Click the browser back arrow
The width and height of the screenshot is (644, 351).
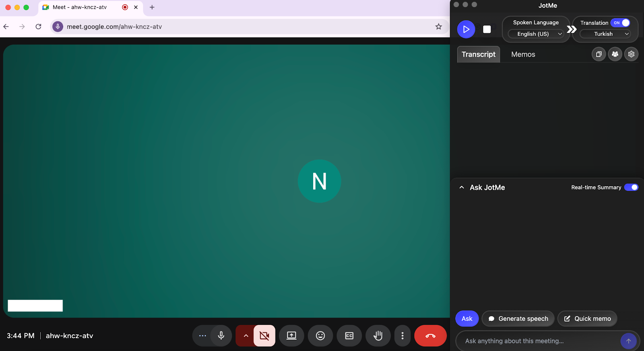click(6, 27)
